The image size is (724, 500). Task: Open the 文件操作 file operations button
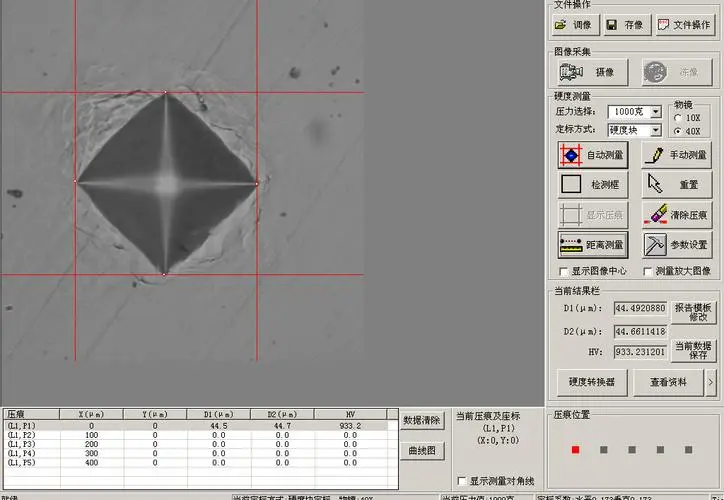tap(685, 25)
